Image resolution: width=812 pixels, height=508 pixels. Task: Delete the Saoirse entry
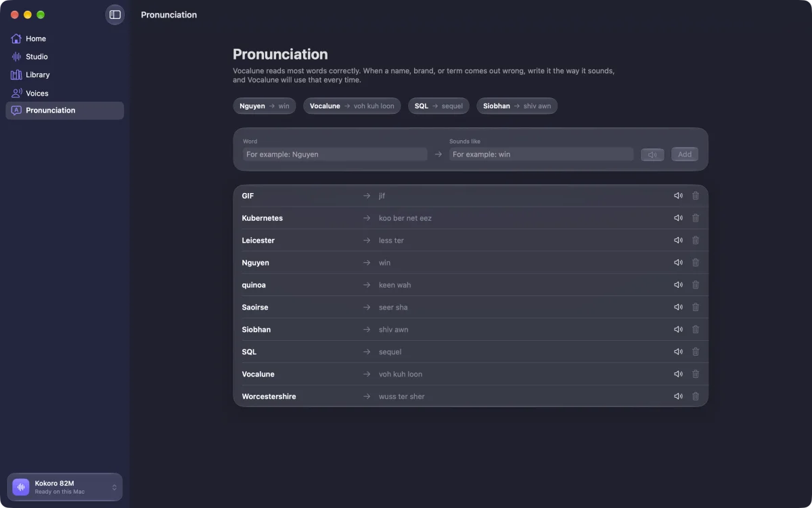point(695,308)
